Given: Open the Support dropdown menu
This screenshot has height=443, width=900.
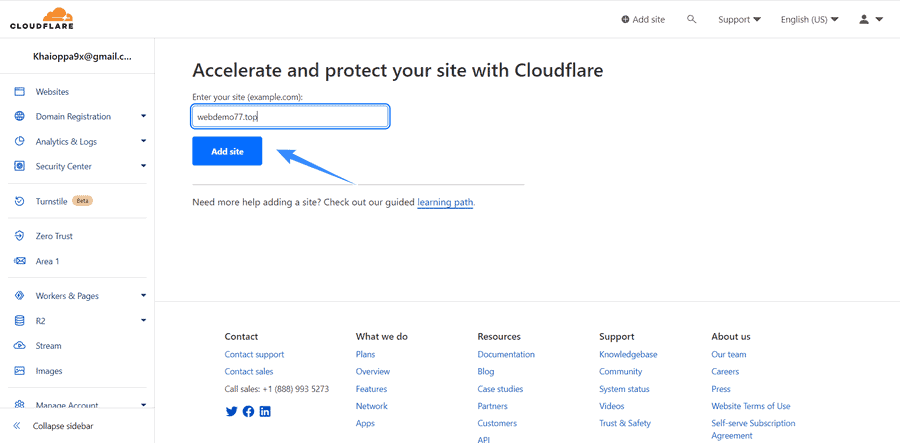Looking at the screenshot, I should coord(739,20).
